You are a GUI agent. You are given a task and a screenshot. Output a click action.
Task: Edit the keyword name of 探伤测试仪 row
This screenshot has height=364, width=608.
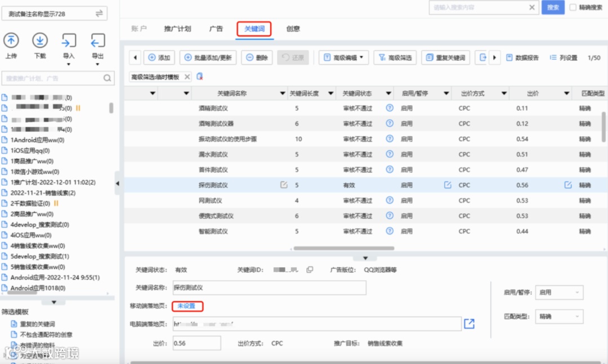pyautogui.click(x=284, y=185)
